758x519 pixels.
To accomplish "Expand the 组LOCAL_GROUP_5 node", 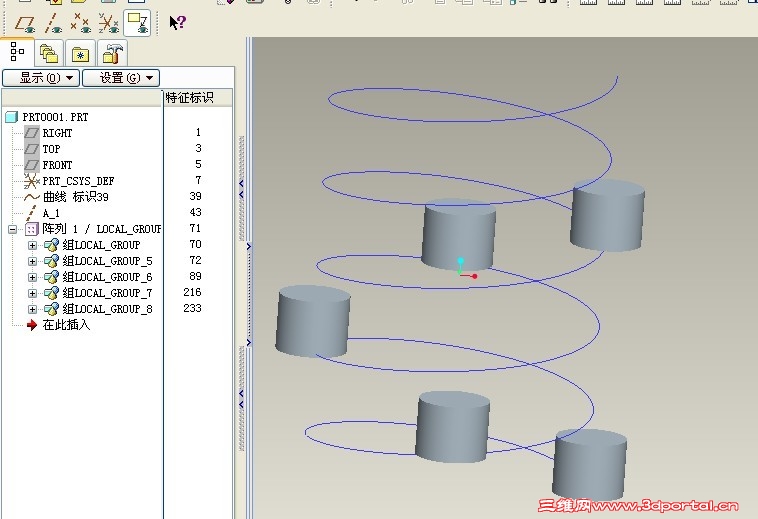I will (32, 261).
